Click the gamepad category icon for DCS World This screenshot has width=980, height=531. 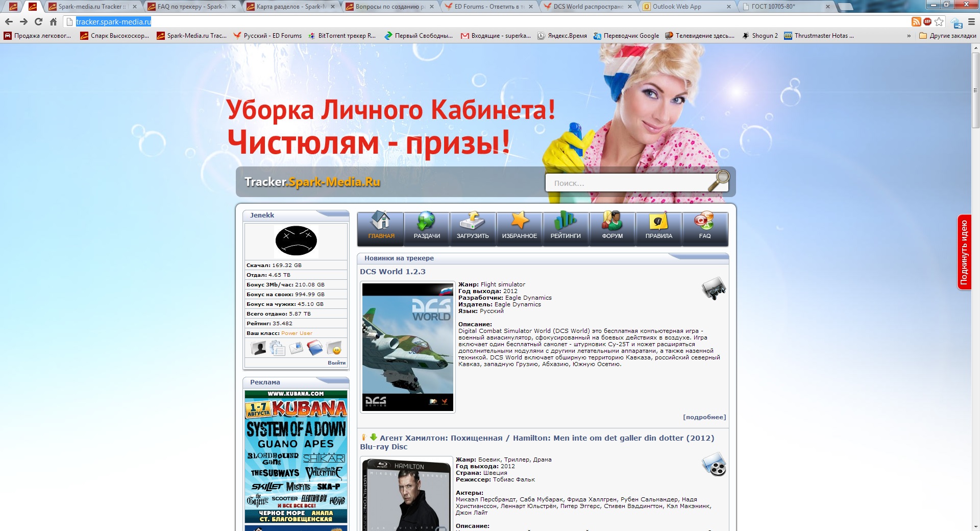(714, 288)
